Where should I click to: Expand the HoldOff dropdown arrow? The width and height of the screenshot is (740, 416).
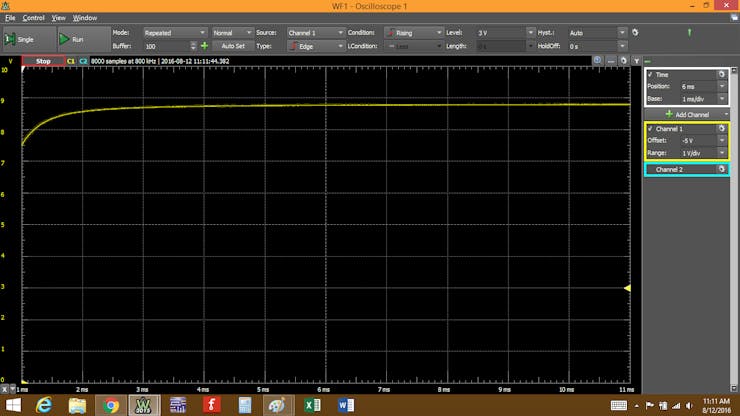[622, 46]
